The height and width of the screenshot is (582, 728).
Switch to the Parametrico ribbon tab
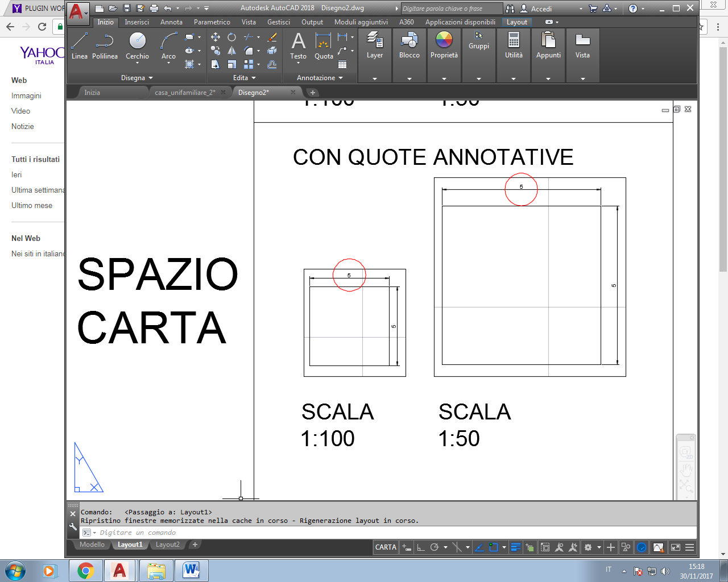tap(212, 22)
